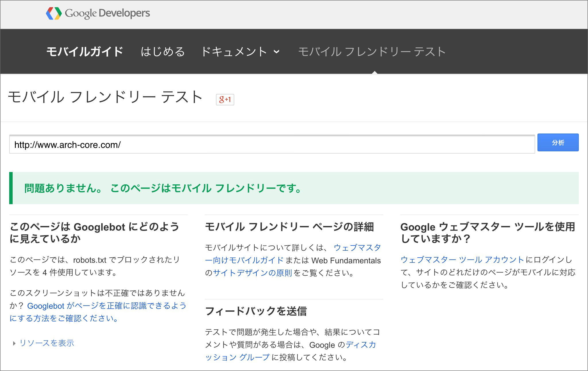Open the サイトデザインの原則 link
Screen dimensions: 588x371
tap(252, 273)
